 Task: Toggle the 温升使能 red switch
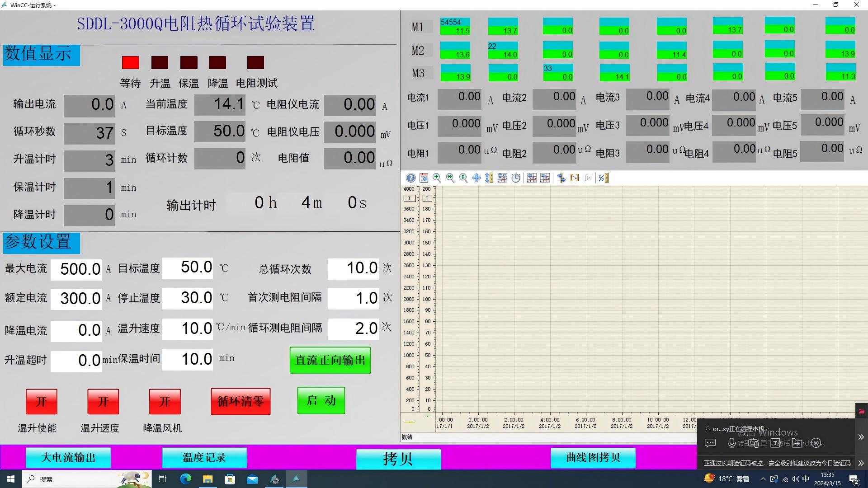pos(41,401)
